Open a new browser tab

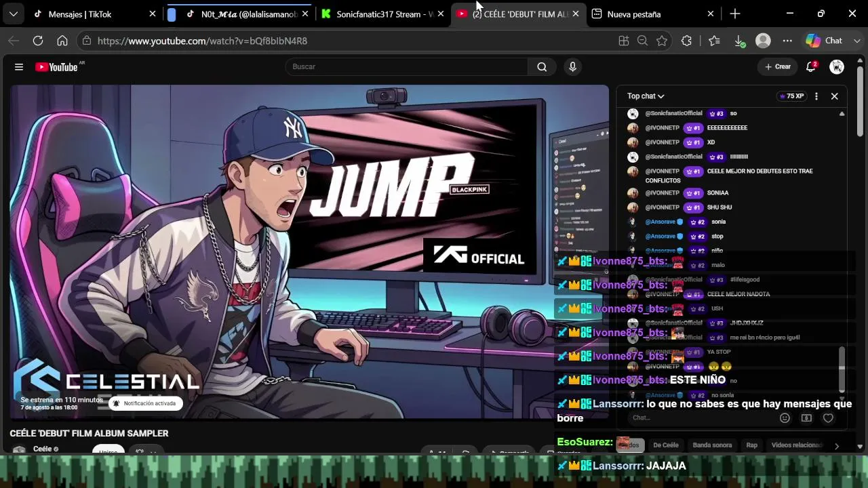tap(735, 14)
